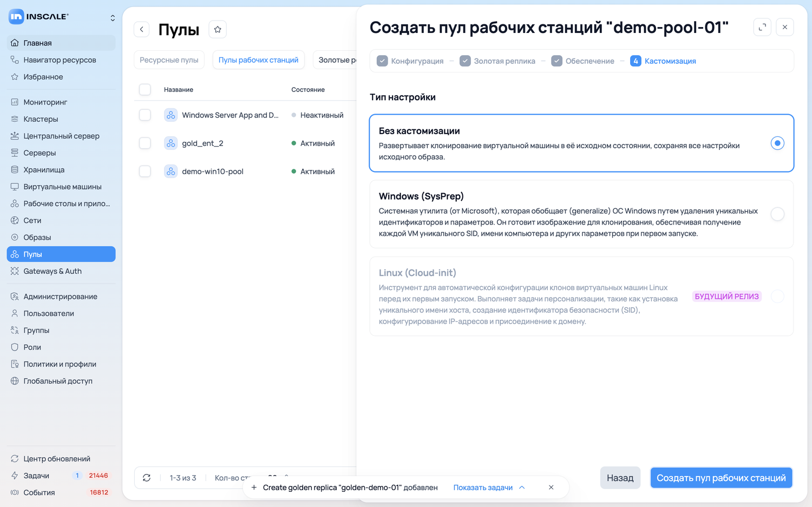
Task: Switch to the Пулы рабочих станций tab
Action: pyautogui.click(x=259, y=60)
